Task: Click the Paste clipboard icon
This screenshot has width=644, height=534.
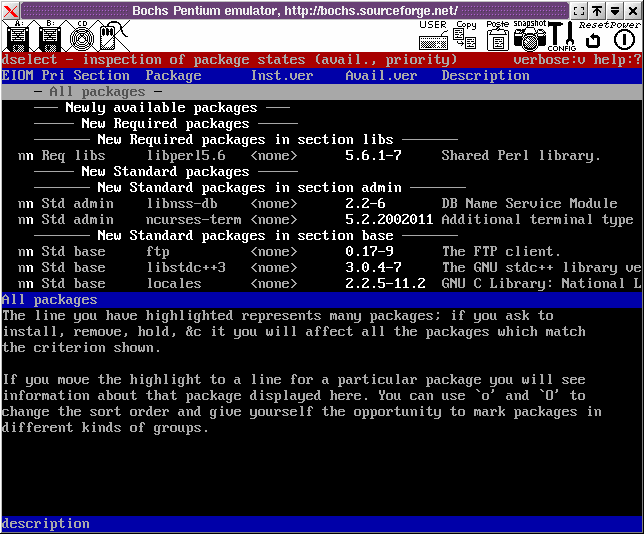Action: point(497,37)
